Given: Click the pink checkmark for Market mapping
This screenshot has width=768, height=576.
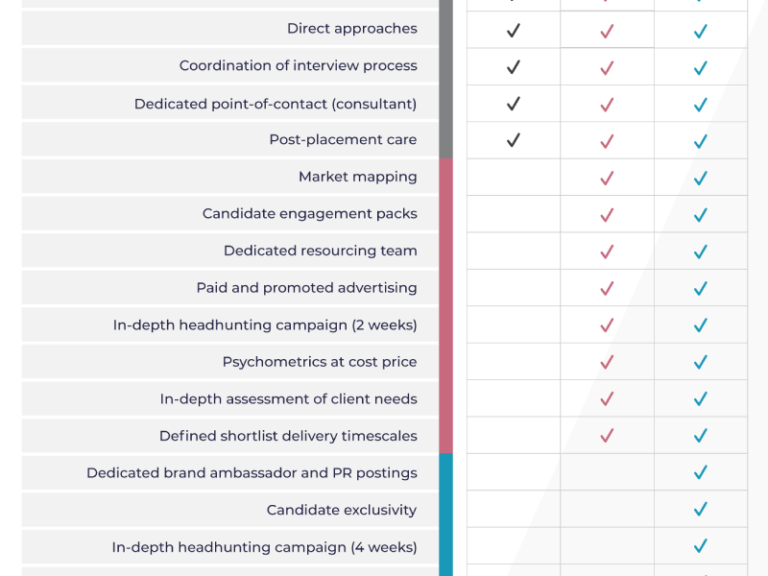Looking at the screenshot, I should [606, 179].
